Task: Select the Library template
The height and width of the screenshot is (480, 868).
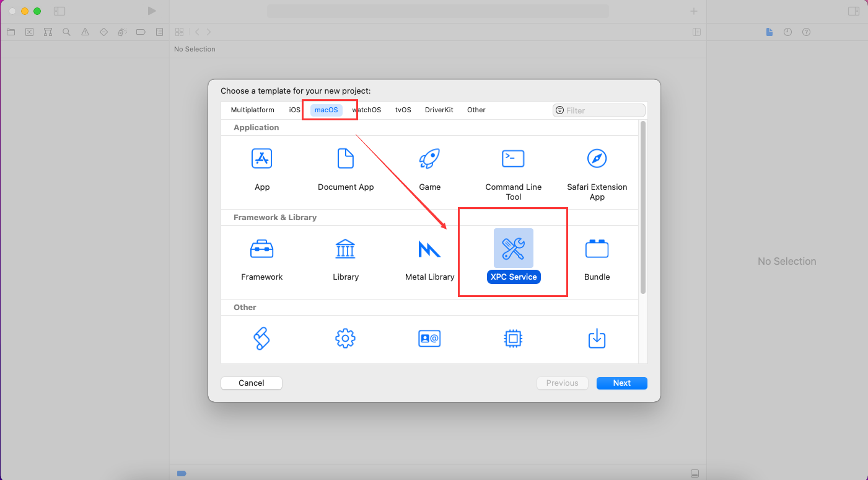Action: pyautogui.click(x=346, y=249)
